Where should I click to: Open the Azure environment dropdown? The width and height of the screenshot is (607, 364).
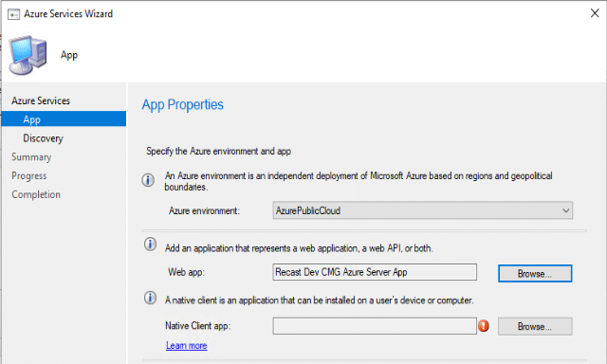(x=422, y=210)
